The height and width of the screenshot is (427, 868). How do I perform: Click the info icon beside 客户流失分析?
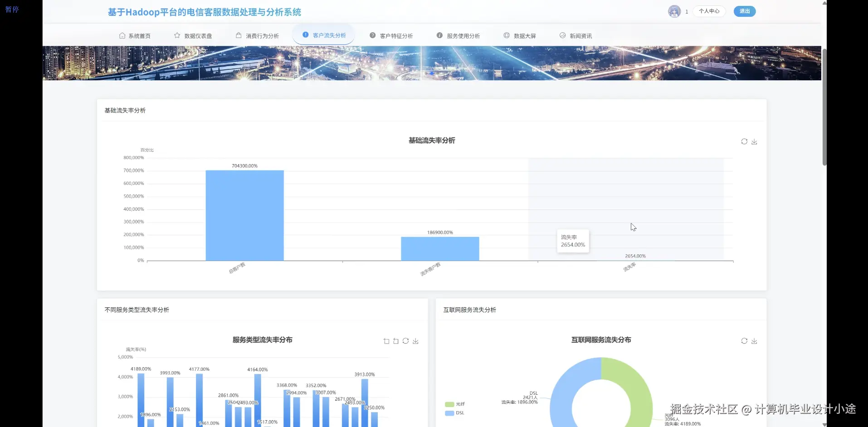[x=305, y=35]
